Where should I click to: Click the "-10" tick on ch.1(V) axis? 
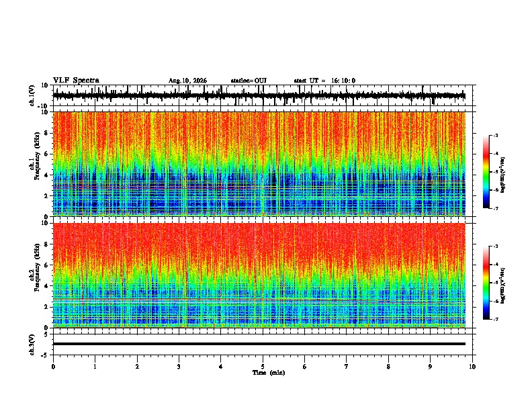coord(44,106)
